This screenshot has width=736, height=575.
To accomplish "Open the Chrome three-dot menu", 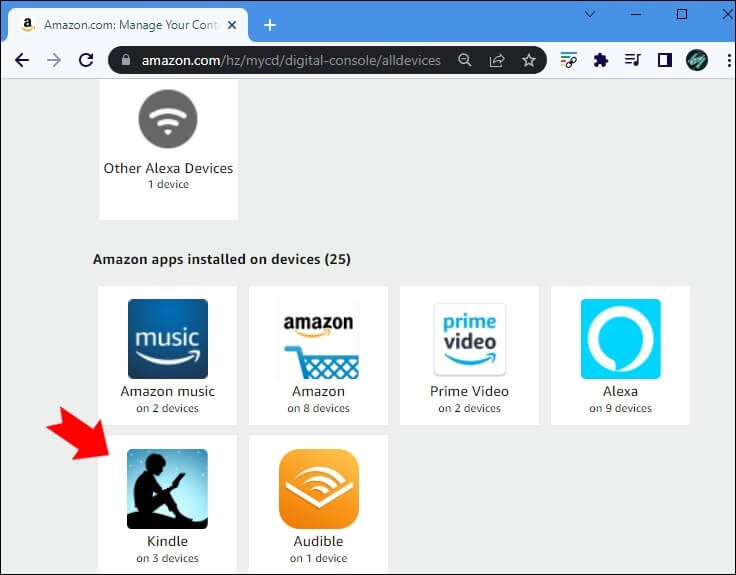I will tap(728, 60).
